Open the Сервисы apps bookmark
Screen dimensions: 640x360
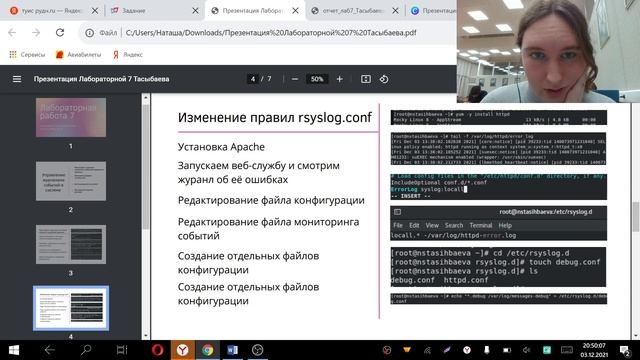pyautogui.click(x=27, y=54)
